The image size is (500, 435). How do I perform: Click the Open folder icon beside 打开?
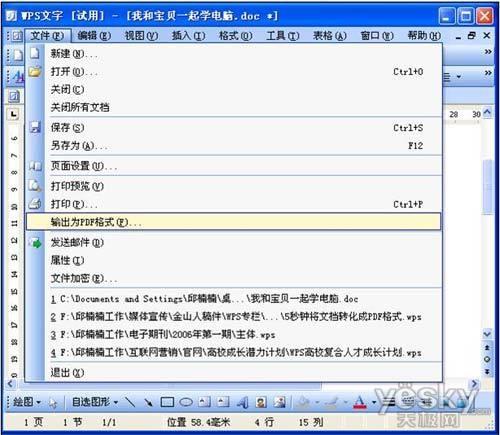click(x=35, y=71)
